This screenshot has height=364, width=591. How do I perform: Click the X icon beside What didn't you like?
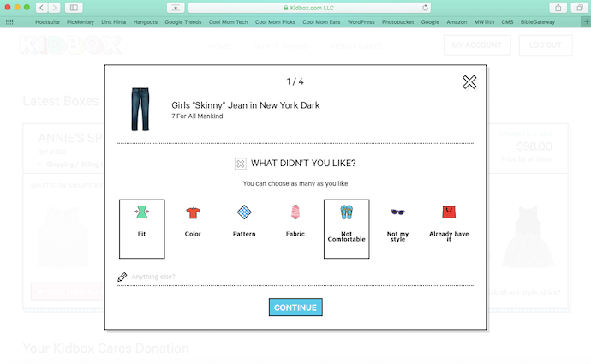coord(240,164)
